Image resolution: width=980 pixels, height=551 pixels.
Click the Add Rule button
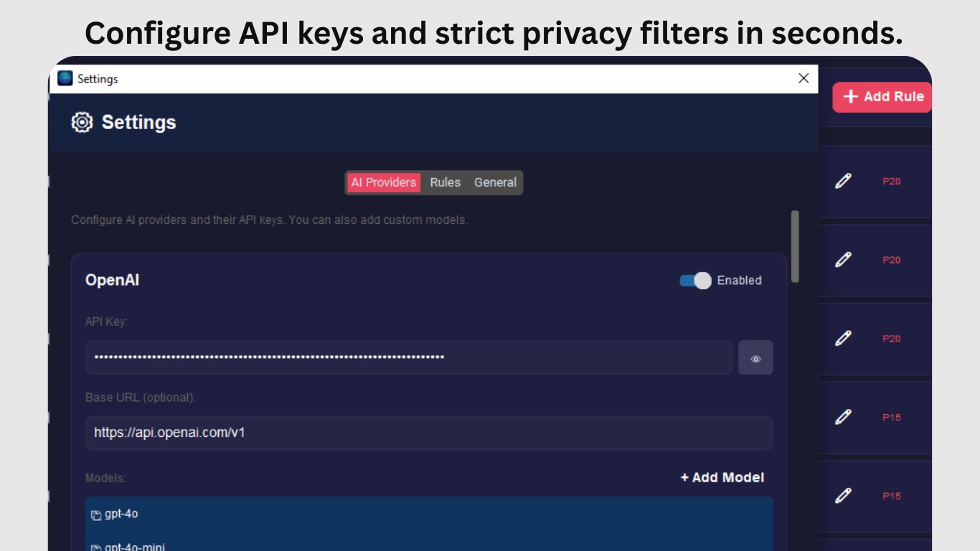pos(881,96)
